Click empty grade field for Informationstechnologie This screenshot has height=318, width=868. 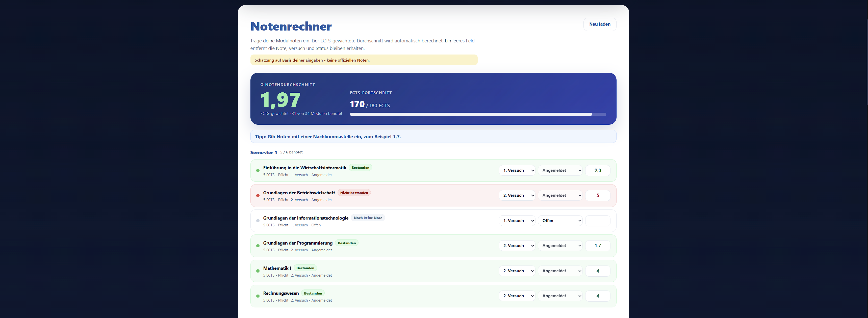click(x=598, y=221)
